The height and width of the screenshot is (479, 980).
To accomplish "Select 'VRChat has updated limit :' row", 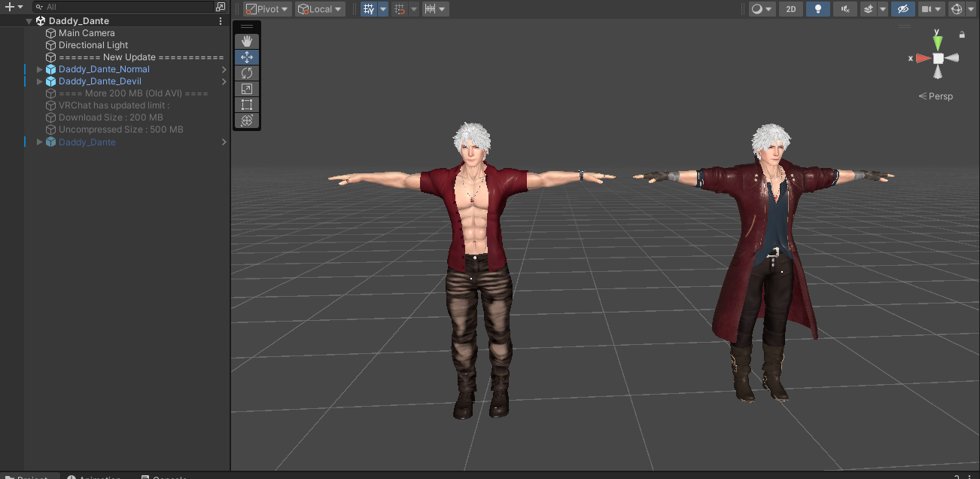I will pyautogui.click(x=114, y=105).
